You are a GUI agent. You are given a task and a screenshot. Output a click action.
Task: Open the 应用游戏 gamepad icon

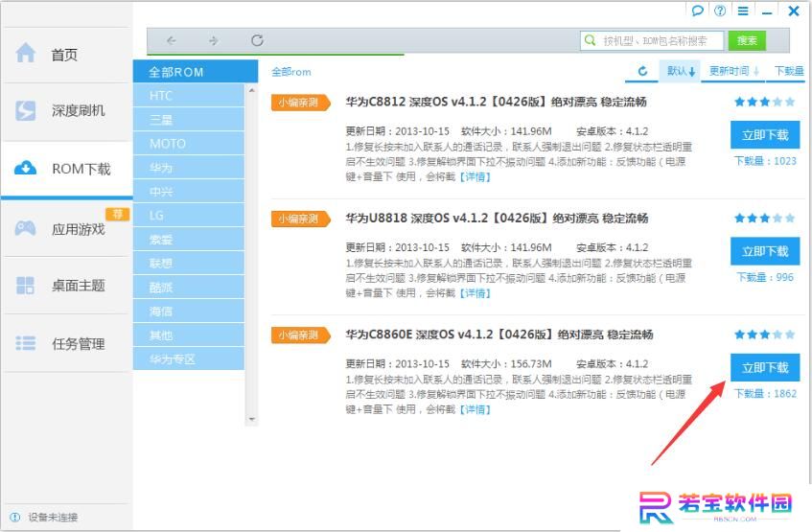tap(25, 228)
